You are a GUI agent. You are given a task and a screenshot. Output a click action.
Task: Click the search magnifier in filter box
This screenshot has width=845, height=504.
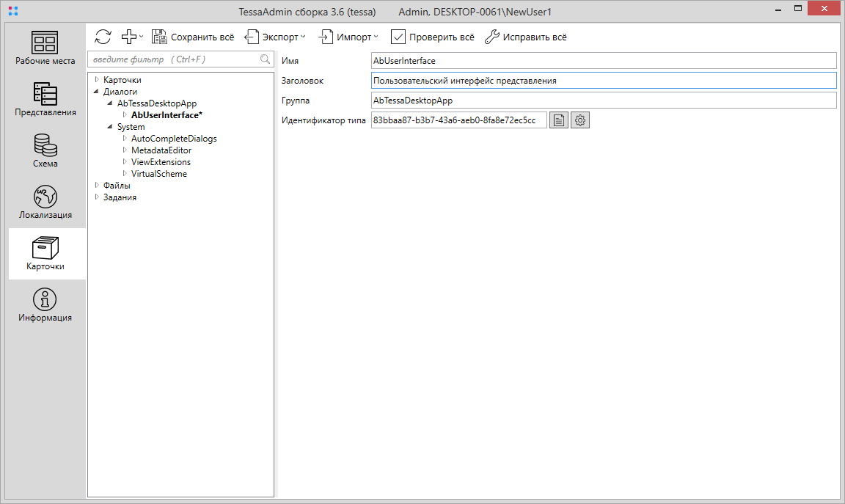(265, 59)
